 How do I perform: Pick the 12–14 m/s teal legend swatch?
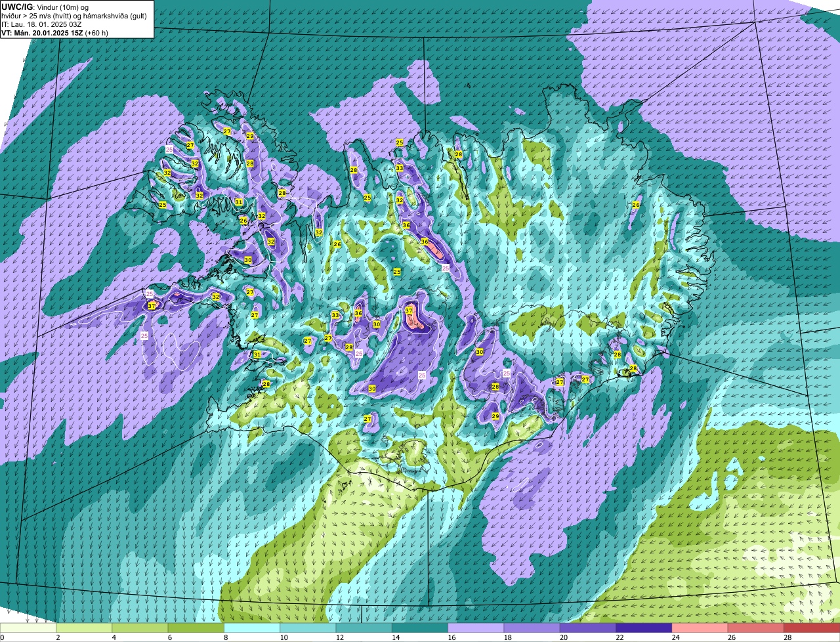tap(364, 628)
